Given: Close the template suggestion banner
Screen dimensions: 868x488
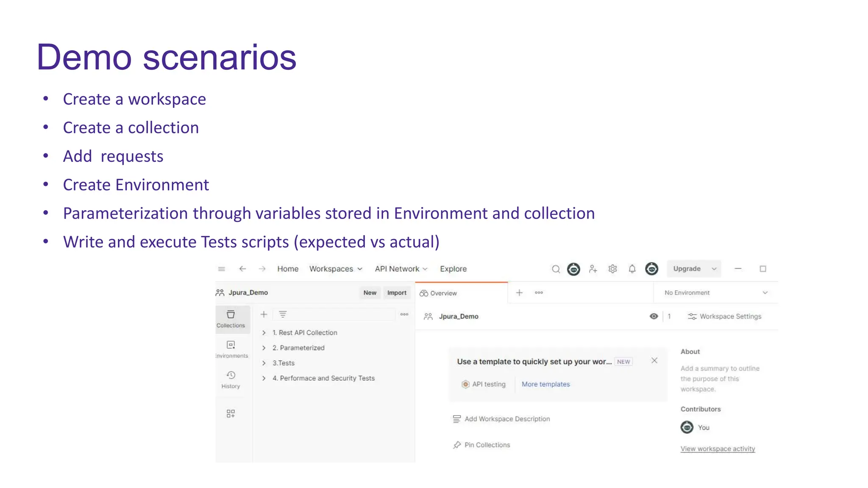Looking at the screenshot, I should 654,360.
